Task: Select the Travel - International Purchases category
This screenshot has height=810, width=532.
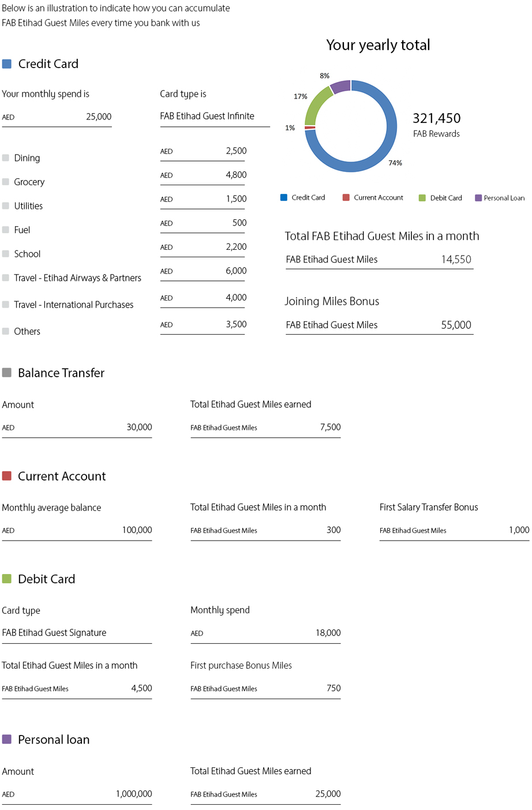Action: [x=73, y=305]
